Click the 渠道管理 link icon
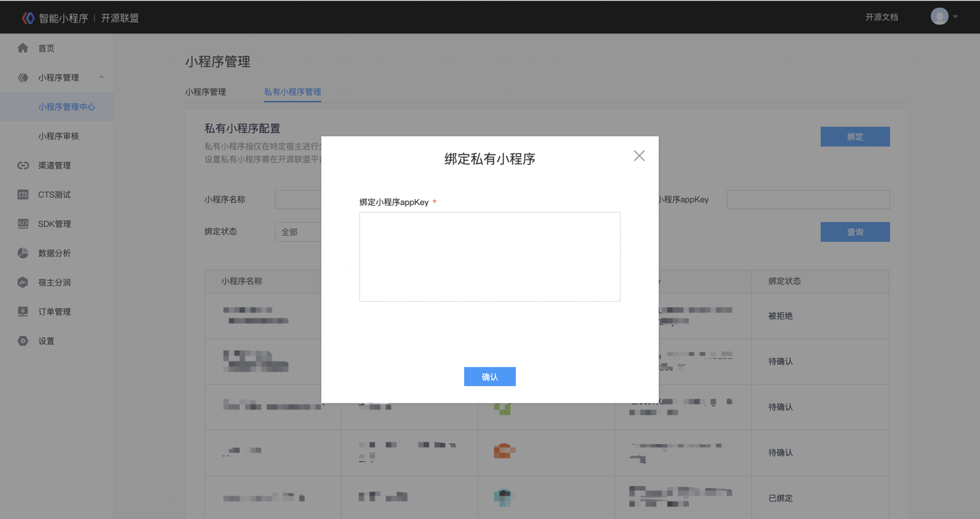This screenshot has height=519, width=980. [x=23, y=166]
